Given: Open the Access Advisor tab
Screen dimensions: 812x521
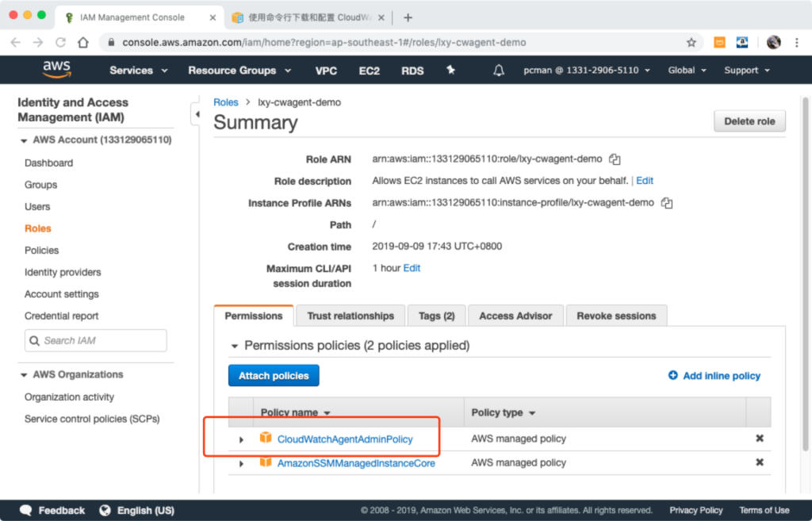Looking at the screenshot, I should pyautogui.click(x=515, y=316).
